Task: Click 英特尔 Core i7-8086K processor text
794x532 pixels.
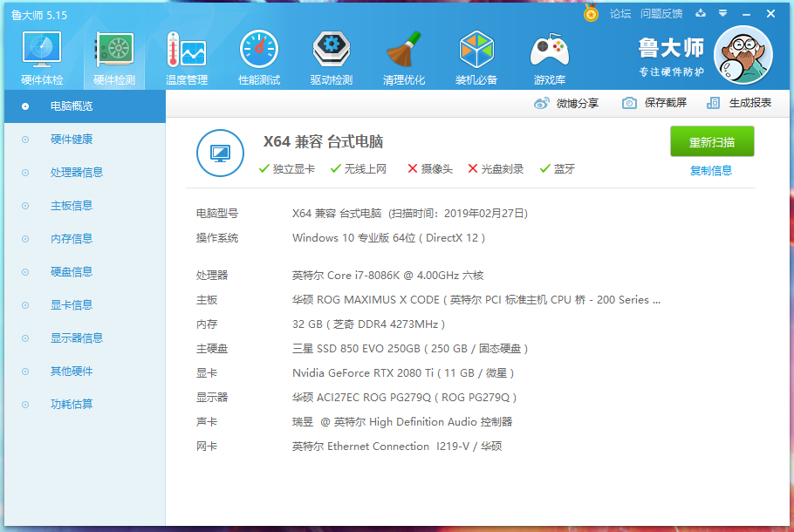Action: (388, 276)
